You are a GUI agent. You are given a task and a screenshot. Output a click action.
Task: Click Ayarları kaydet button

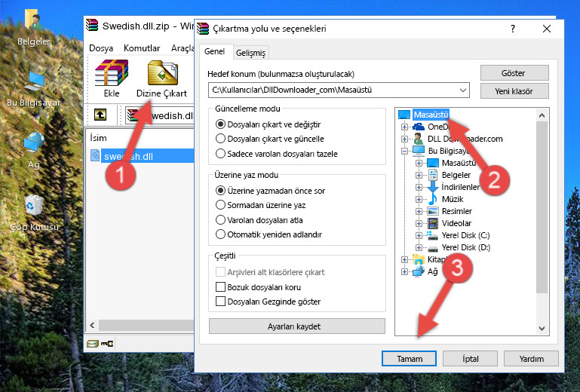[296, 326]
